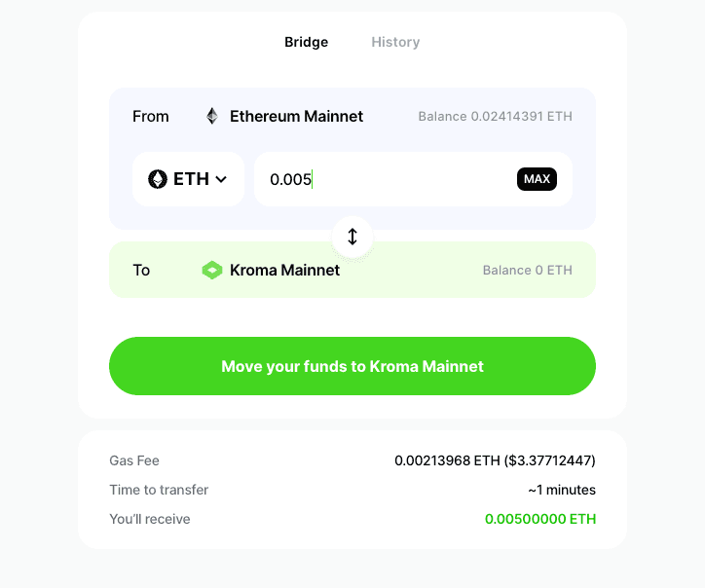Click the You'll receive label

pos(150,519)
